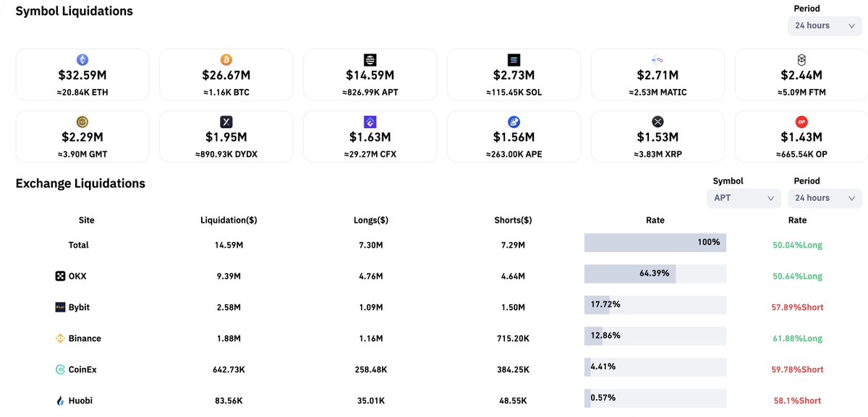This screenshot has height=417, width=868.
Task: Select the dYdX coin icon
Action: coord(226,121)
